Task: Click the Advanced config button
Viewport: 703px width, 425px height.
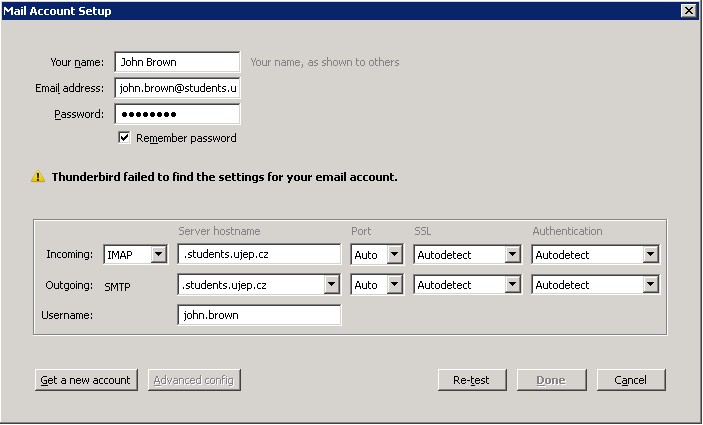Action: tap(194, 380)
